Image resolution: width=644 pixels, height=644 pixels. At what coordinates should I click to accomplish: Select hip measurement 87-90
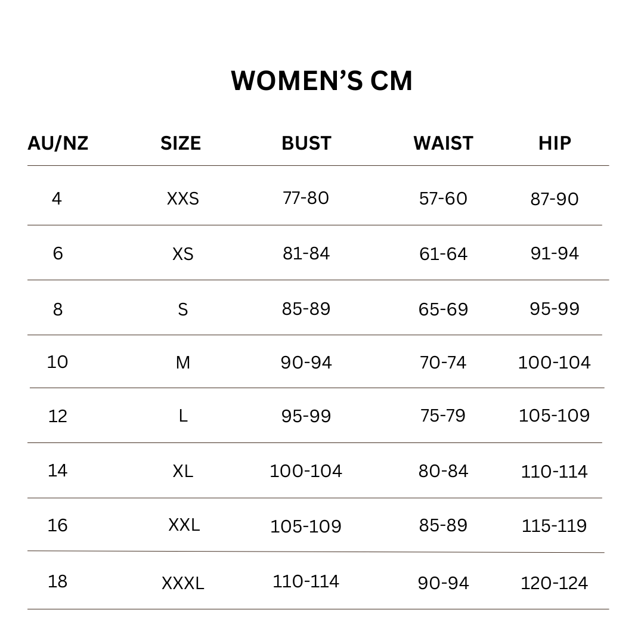coord(555,199)
